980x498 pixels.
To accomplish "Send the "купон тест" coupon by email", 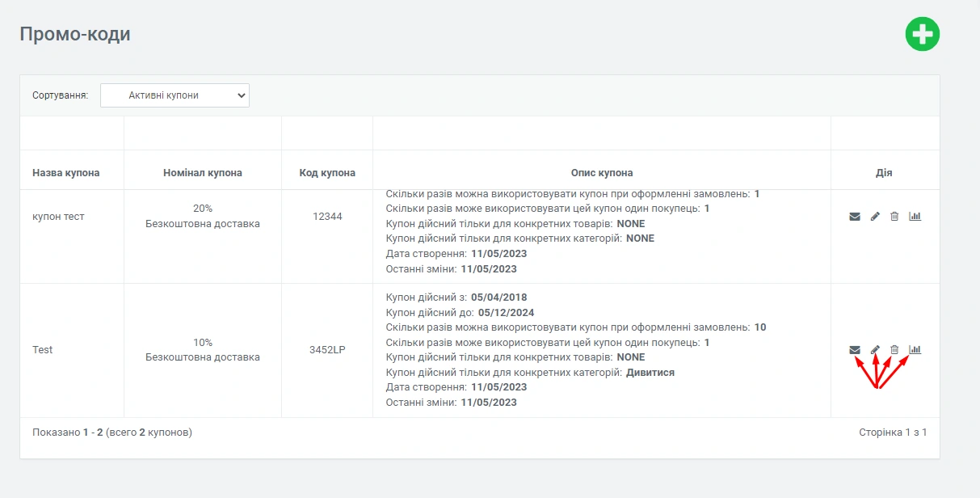I will 855,217.
